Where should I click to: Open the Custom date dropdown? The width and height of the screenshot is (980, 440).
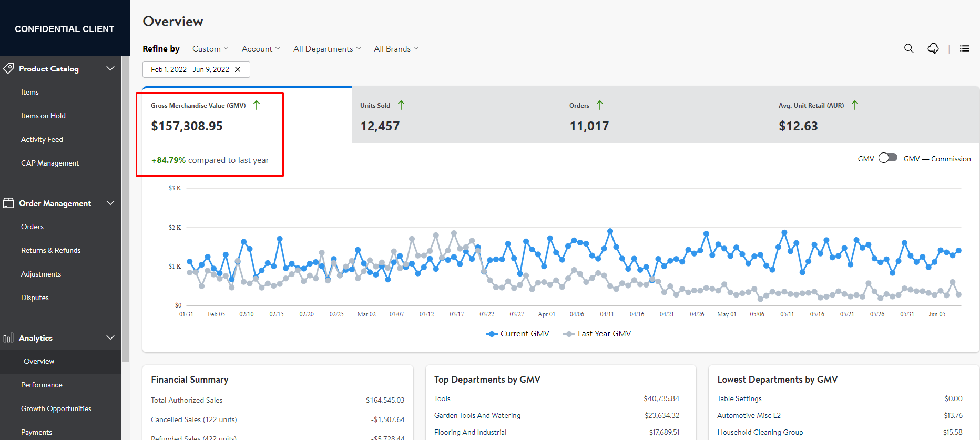coord(210,49)
